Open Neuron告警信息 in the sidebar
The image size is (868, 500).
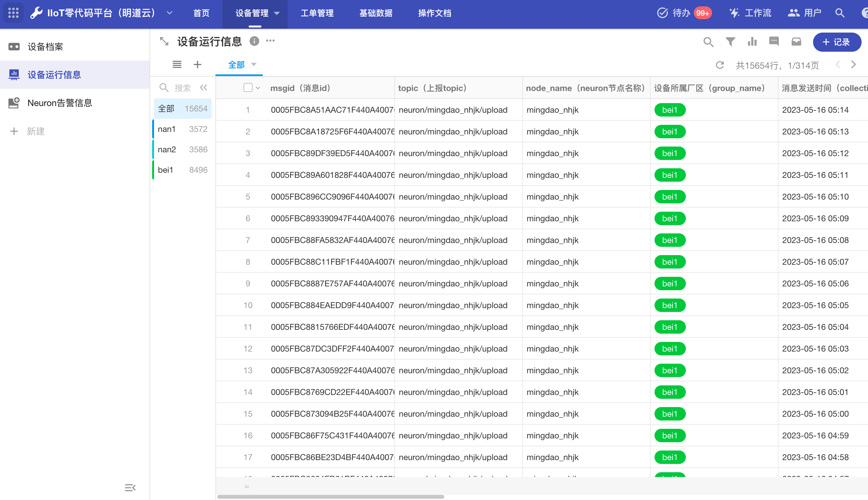click(x=60, y=103)
